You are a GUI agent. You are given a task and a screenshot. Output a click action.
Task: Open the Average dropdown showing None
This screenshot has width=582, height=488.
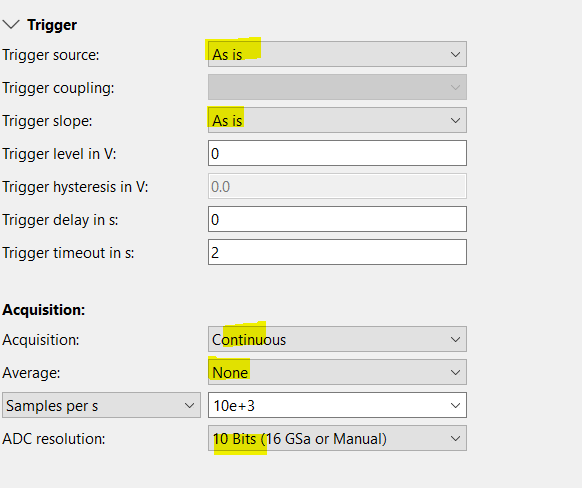tap(337, 372)
